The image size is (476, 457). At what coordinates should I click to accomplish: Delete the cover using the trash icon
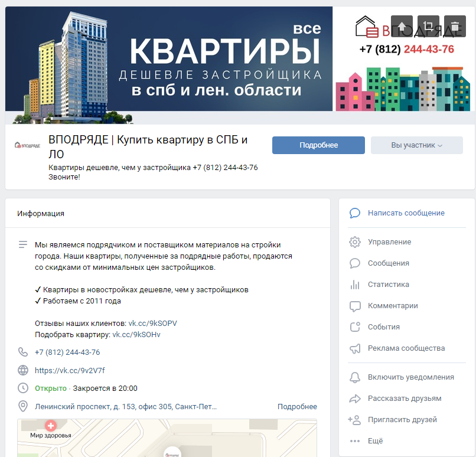[455, 27]
